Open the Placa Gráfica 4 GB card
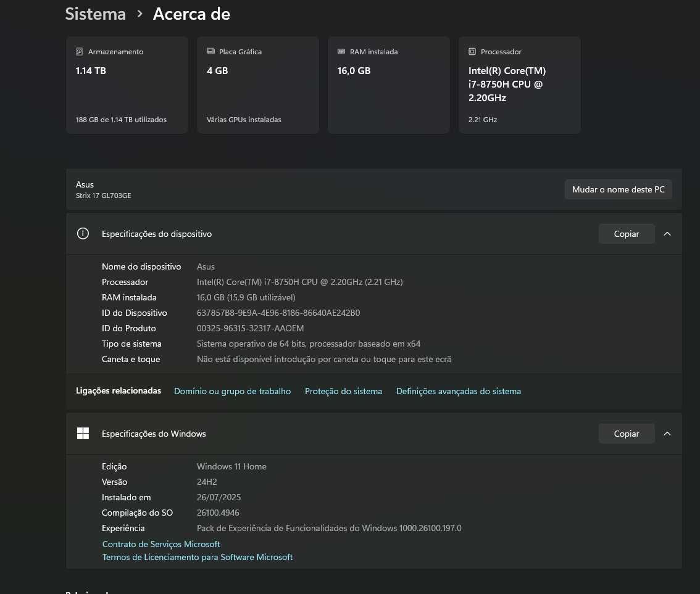The width and height of the screenshot is (700, 594). [258, 85]
